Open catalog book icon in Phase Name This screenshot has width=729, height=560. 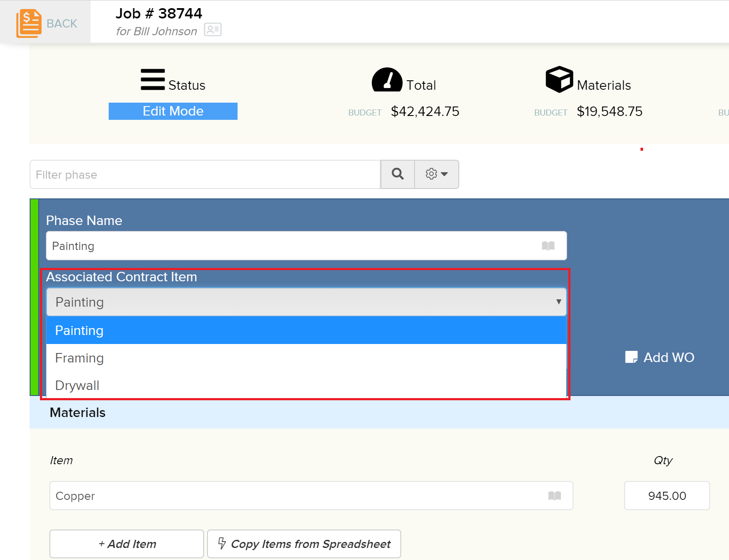tap(548, 246)
